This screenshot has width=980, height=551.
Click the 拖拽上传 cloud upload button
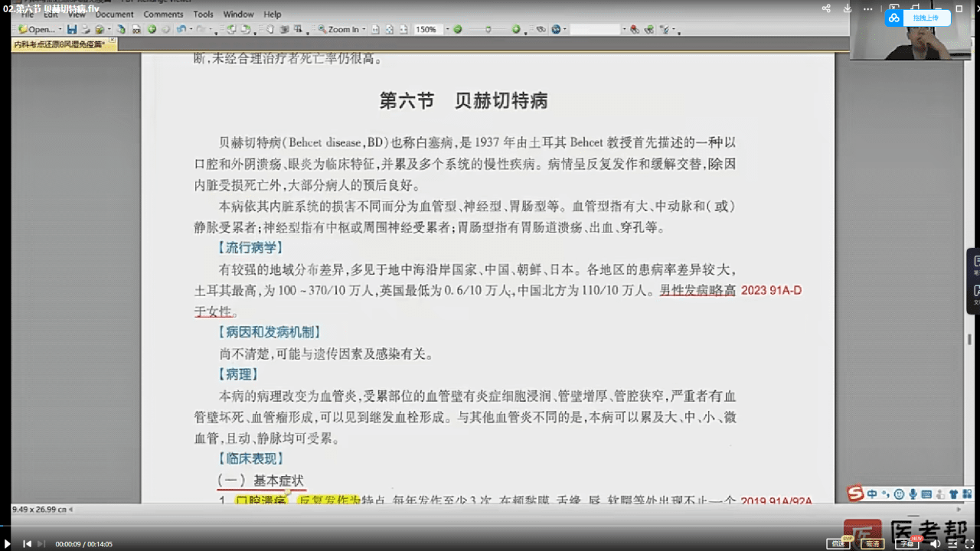point(919,18)
